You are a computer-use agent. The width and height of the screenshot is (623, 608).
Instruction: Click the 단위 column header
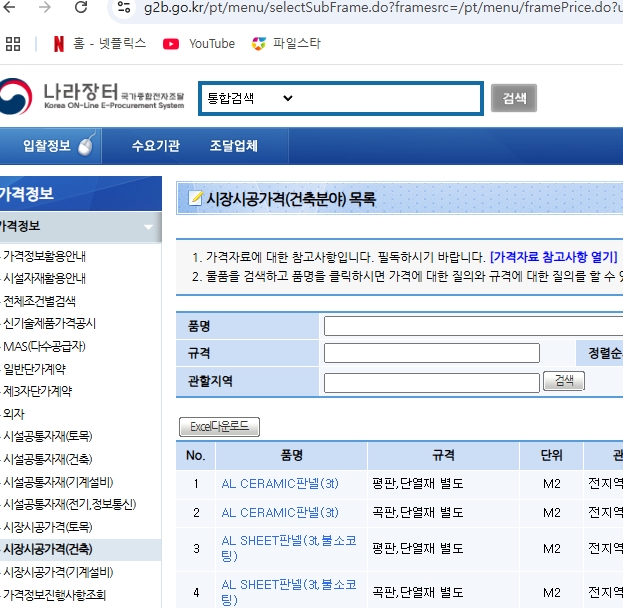(x=551, y=455)
